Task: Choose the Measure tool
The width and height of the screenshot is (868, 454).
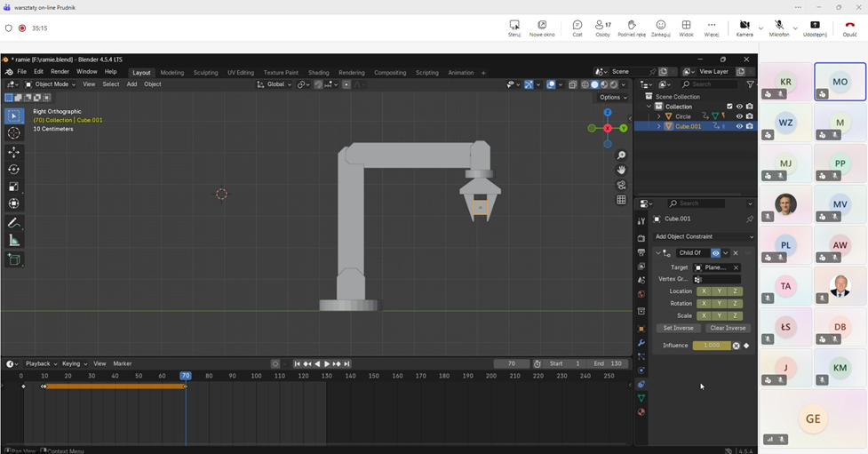Action: click(14, 240)
